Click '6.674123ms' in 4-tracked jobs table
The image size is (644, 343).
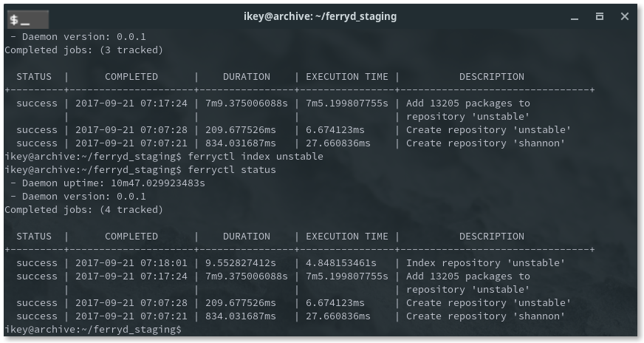click(335, 303)
